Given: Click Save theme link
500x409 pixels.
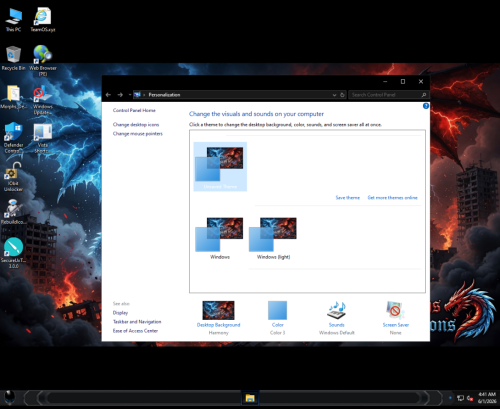Looking at the screenshot, I should pos(348,198).
